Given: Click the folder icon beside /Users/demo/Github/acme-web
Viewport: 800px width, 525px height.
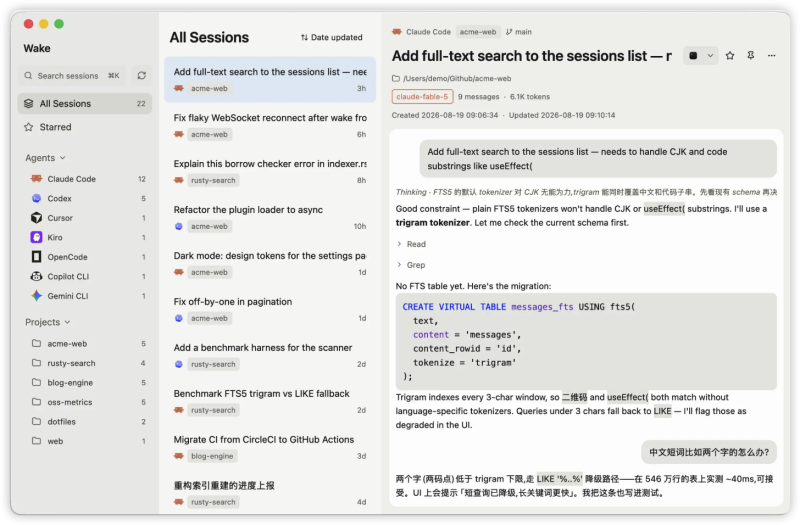Looking at the screenshot, I should point(395,79).
